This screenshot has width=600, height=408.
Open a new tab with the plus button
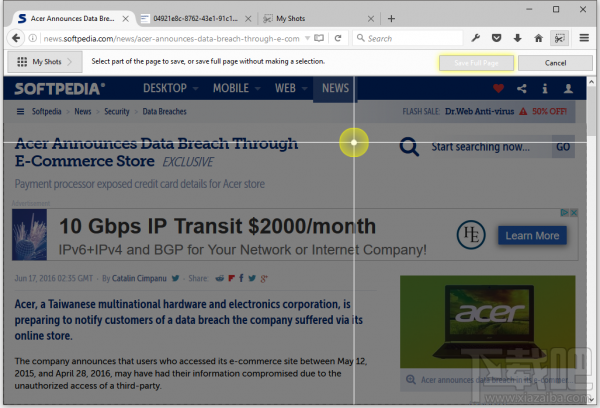391,18
